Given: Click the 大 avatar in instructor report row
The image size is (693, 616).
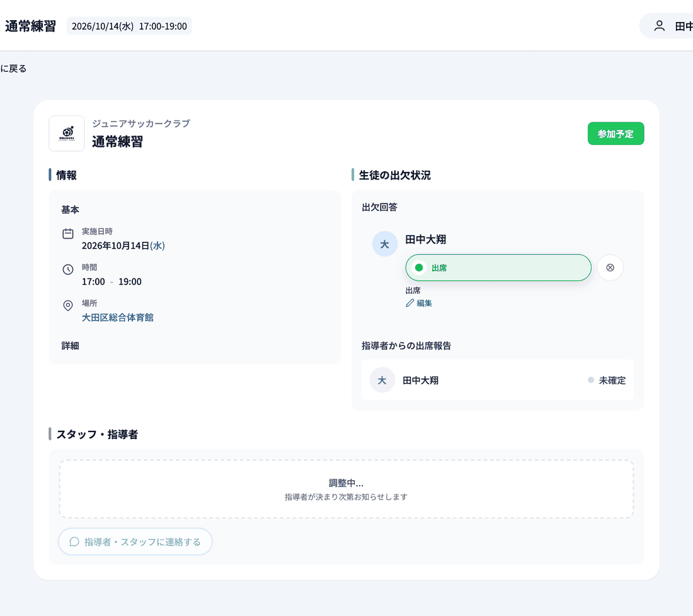Looking at the screenshot, I should (382, 380).
